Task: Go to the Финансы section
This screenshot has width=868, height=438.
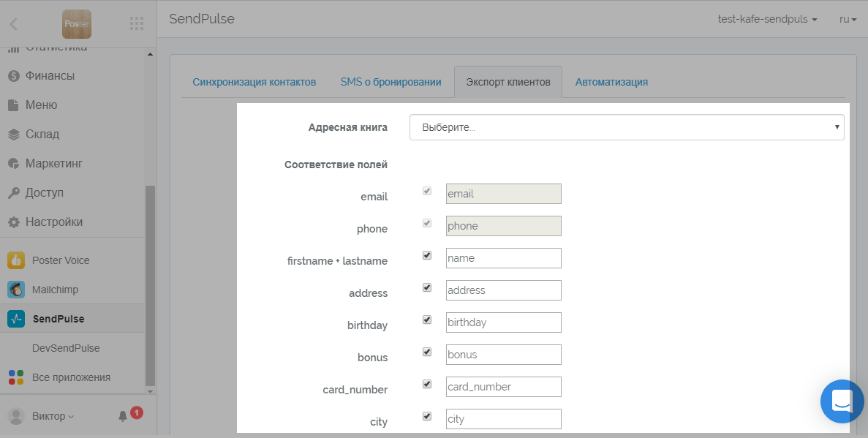Action: pyautogui.click(x=50, y=75)
